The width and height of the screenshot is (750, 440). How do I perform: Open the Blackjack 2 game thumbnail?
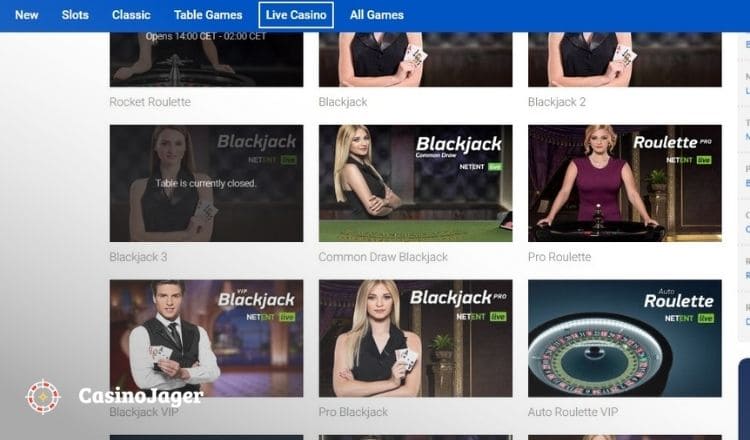point(625,59)
